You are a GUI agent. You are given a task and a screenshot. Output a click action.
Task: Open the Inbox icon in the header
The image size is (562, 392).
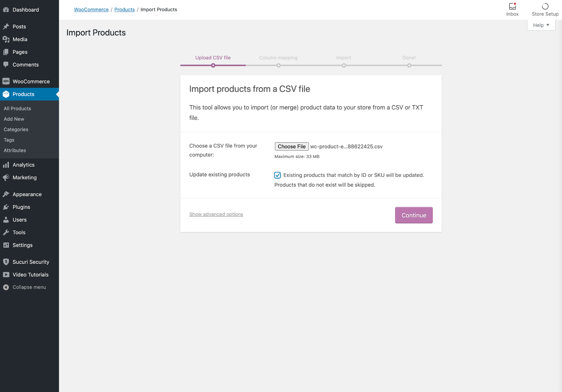point(512,6)
